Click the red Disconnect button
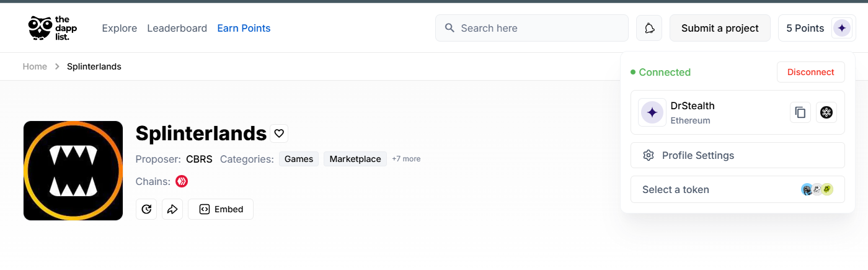 coord(811,72)
